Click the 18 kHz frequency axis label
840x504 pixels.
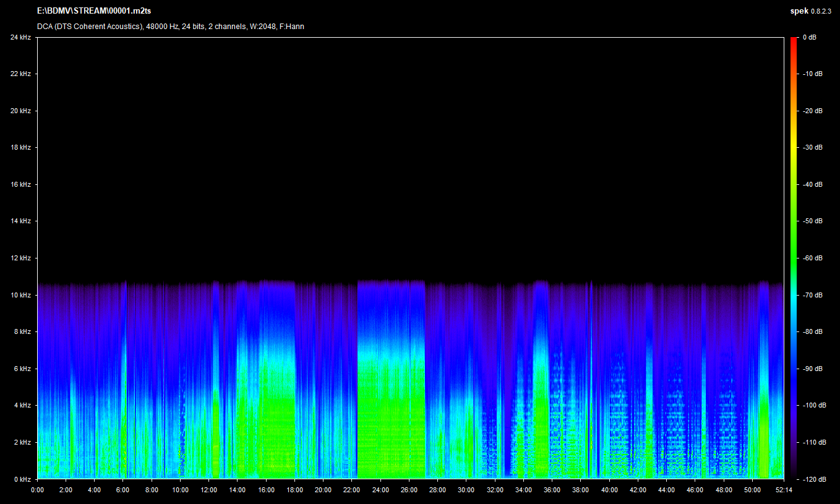click(20, 148)
